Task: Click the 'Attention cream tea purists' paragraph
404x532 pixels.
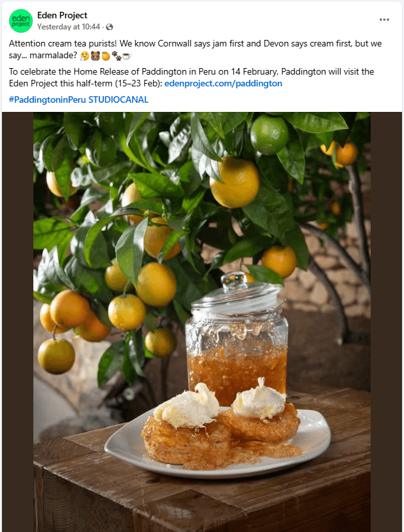Action: [195, 50]
